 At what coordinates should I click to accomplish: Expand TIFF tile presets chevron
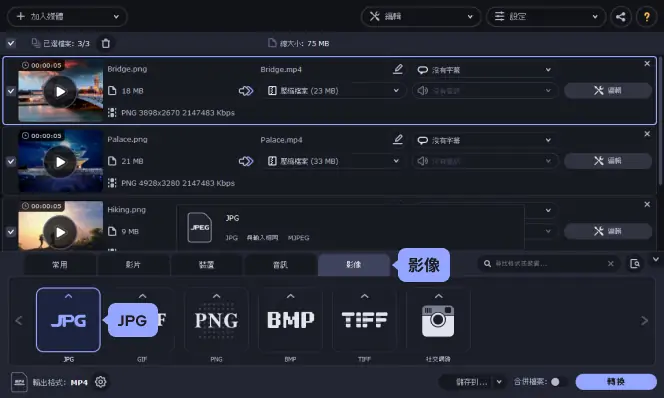pos(365,296)
